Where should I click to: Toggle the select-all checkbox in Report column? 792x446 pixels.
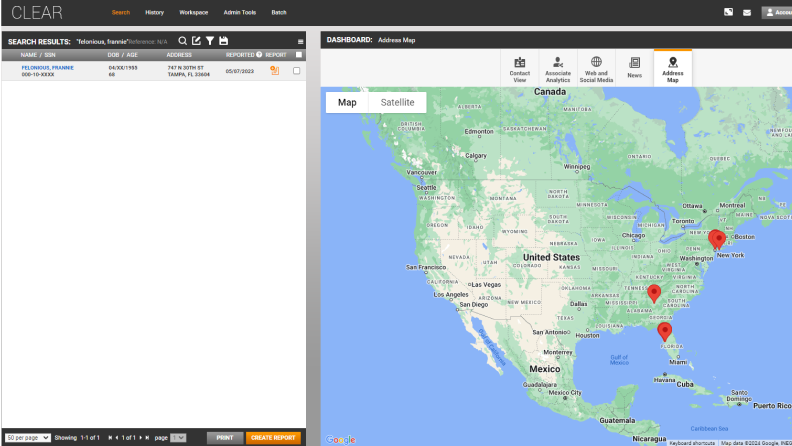point(298,55)
